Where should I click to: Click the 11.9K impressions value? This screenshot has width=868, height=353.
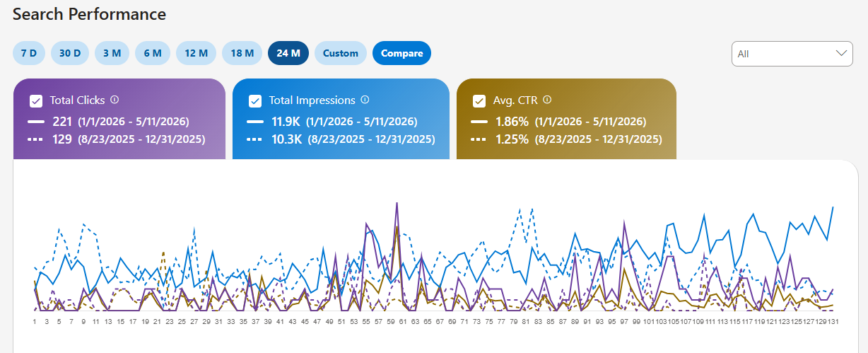(x=287, y=122)
